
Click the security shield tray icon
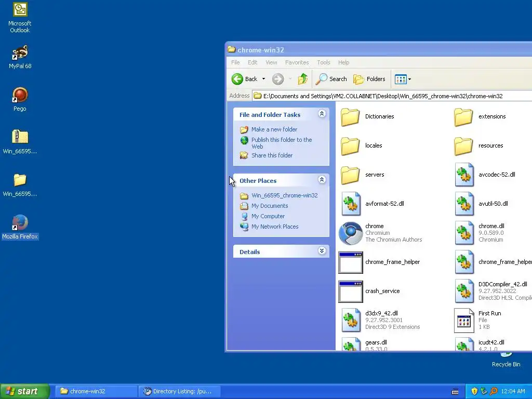pyautogui.click(x=474, y=392)
